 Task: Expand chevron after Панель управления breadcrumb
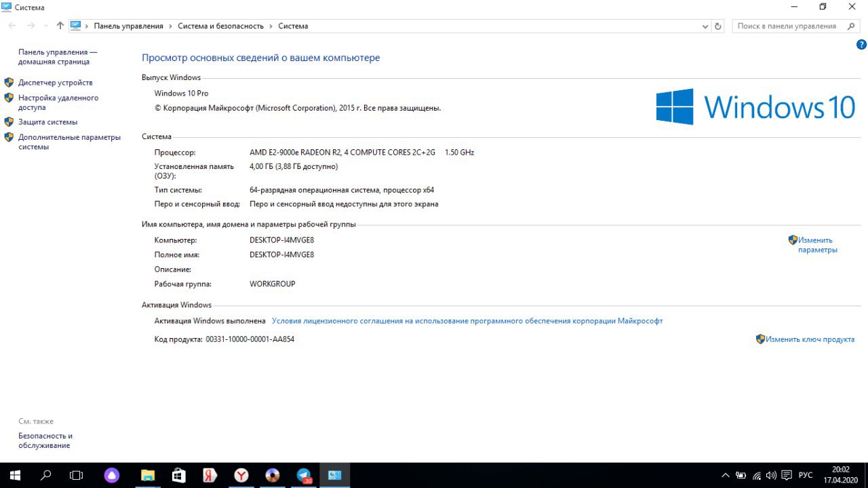pyautogui.click(x=170, y=26)
